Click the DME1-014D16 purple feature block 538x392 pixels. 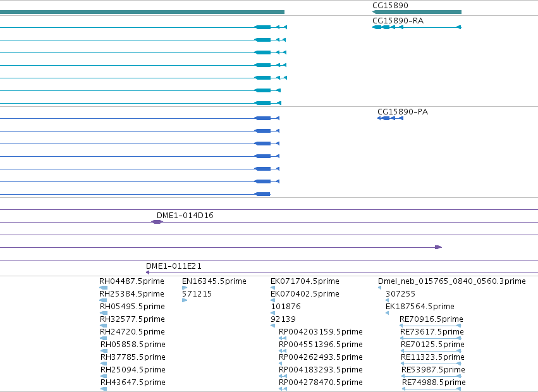coord(157,222)
